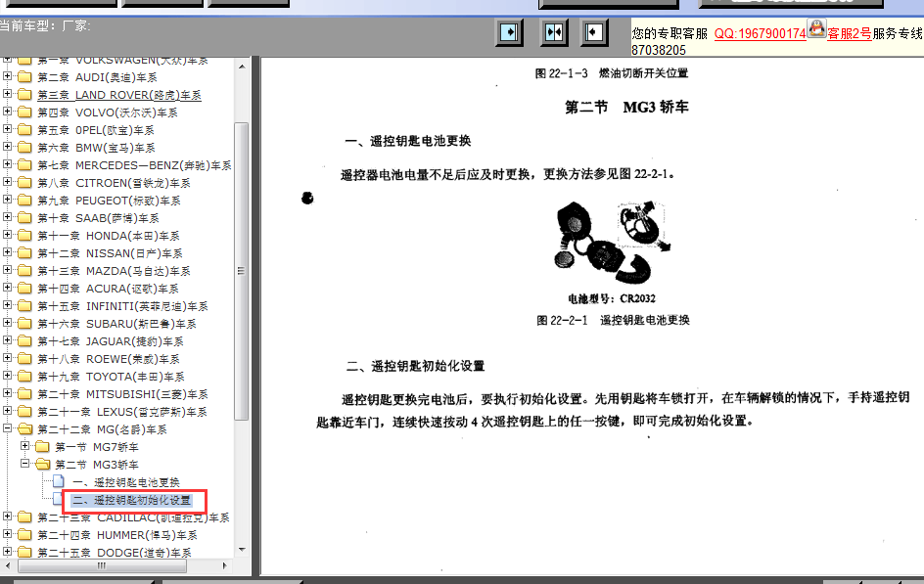Click the show-left-panel arrow icon button

[509, 31]
